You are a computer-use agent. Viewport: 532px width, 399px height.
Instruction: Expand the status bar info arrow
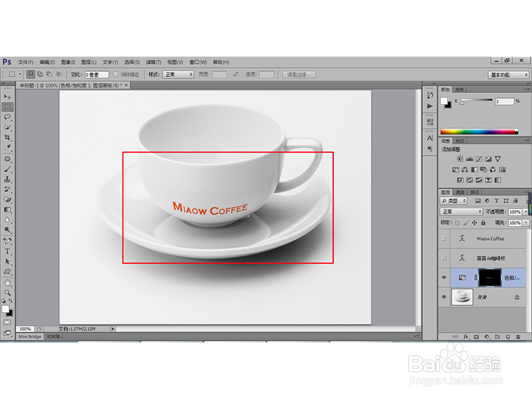pos(113,329)
